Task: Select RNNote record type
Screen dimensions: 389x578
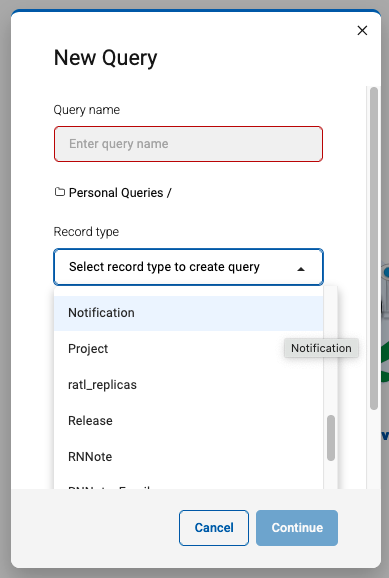Action: point(188,457)
